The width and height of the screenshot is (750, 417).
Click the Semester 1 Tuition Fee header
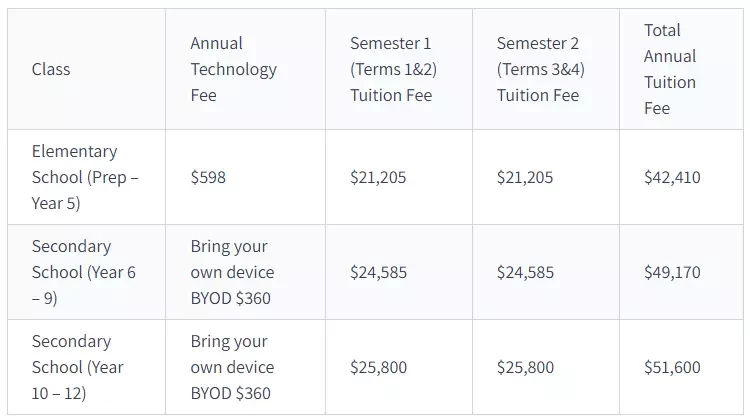[x=399, y=69]
